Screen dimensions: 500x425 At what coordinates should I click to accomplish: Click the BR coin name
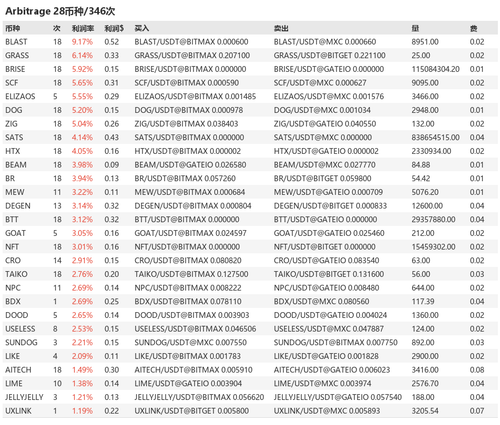(10, 179)
